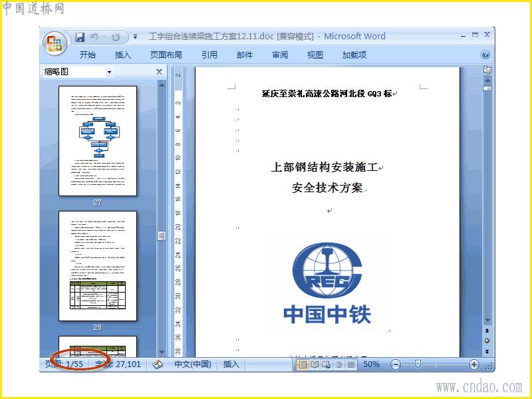
Task: Switch to Outline view
Action: [x=338, y=364]
